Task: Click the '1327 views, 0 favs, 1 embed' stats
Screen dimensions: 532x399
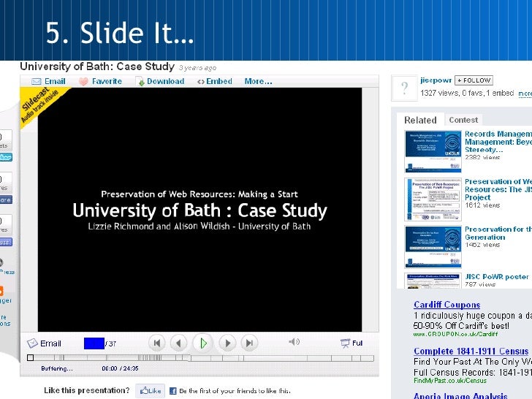Action: pyautogui.click(x=467, y=93)
